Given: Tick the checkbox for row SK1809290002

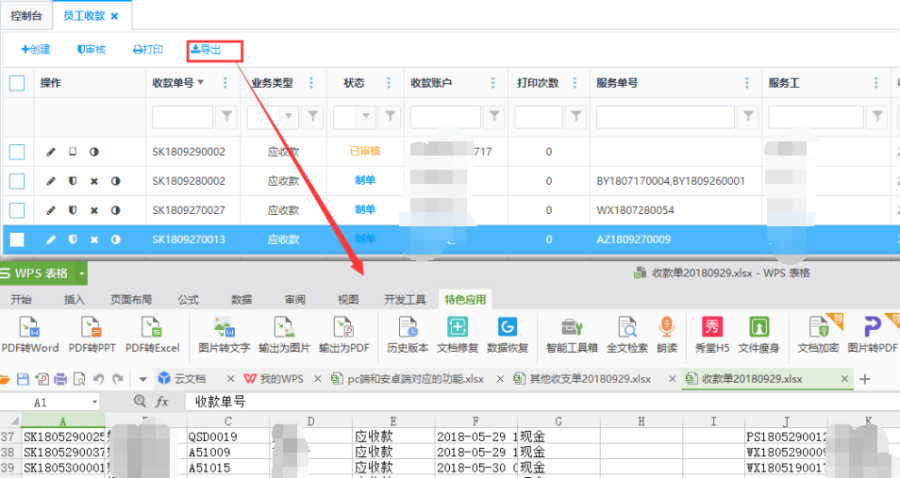Looking at the screenshot, I should pos(17,152).
